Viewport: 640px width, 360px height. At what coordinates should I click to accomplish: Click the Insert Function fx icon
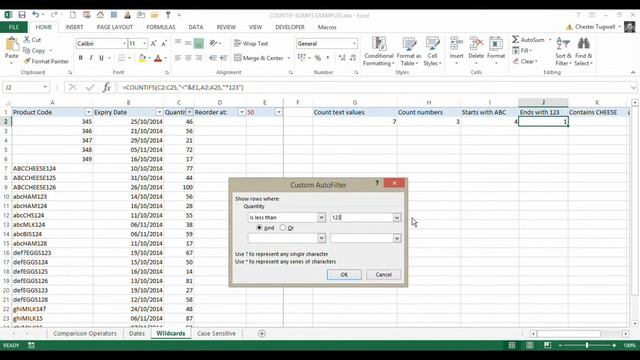(x=107, y=87)
